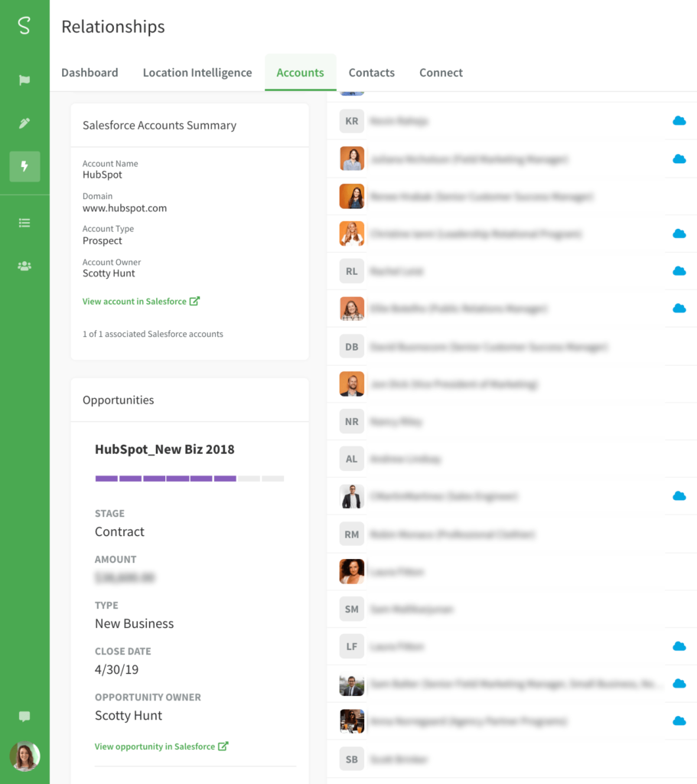Click Scotty Hunt under Account Owner
This screenshot has height=784, width=697.
coord(109,273)
